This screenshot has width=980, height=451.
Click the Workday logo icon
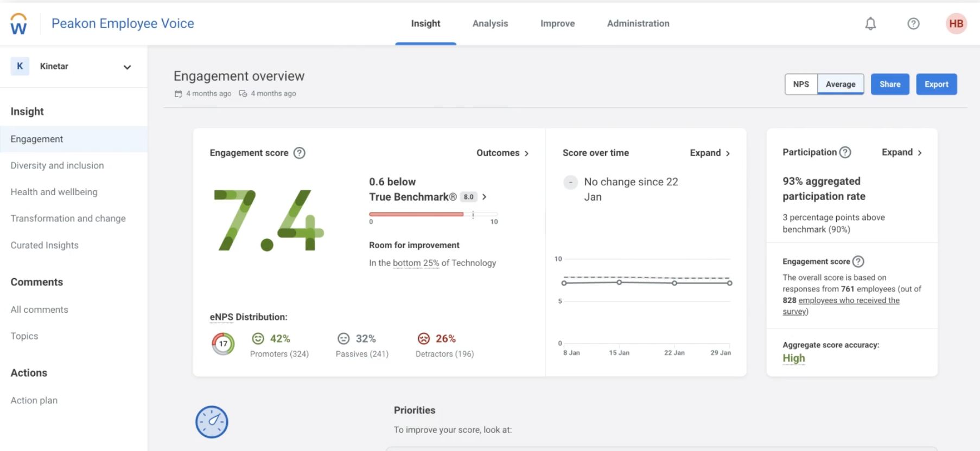coord(18,24)
